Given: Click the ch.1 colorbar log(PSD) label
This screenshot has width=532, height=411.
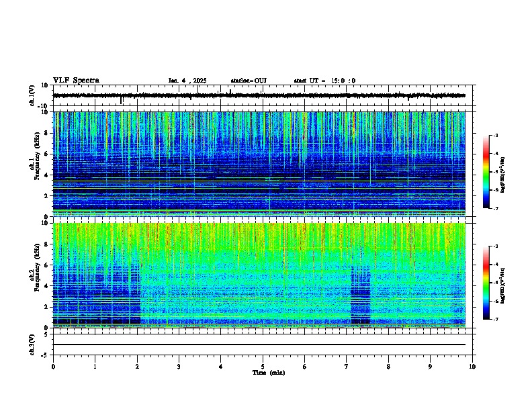Looking at the screenshot, I should coord(503,175).
